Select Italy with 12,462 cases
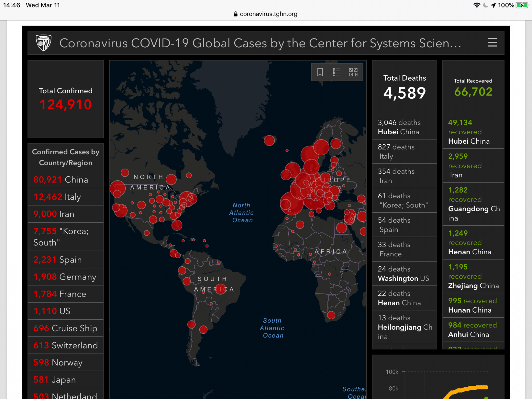The height and width of the screenshot is (399, 532). click(66, 197)
